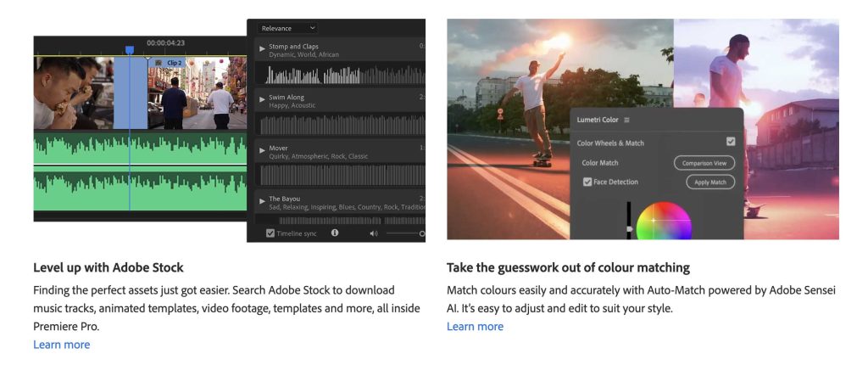Click the info icon beside Timeline sync
Screen dimensions: 868x376
click(334, 233)
